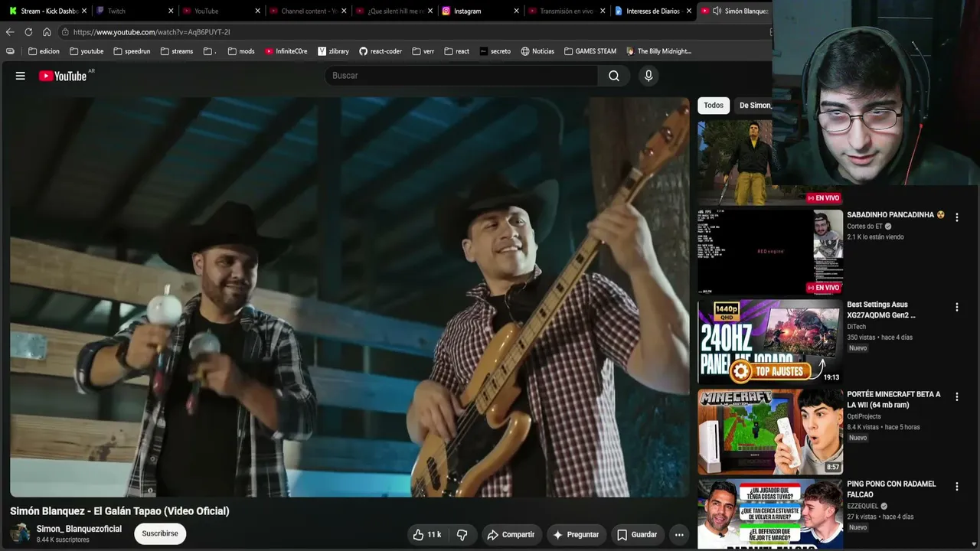980x551 pixels.
Task: Click the main video player
Action: point(350,297)
